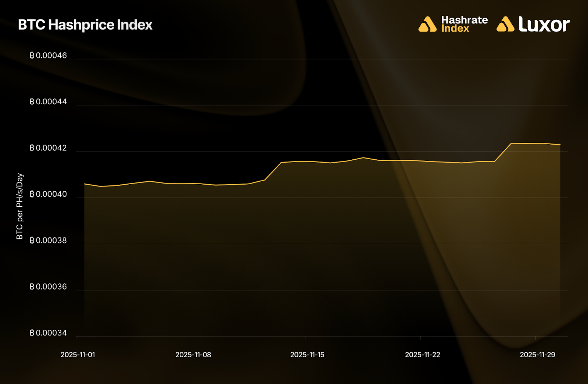Click the ₿ 0.00034 y-axis label
Image resolution: width=588 pixels, height=384 pixels.
(x=48, y=333)
